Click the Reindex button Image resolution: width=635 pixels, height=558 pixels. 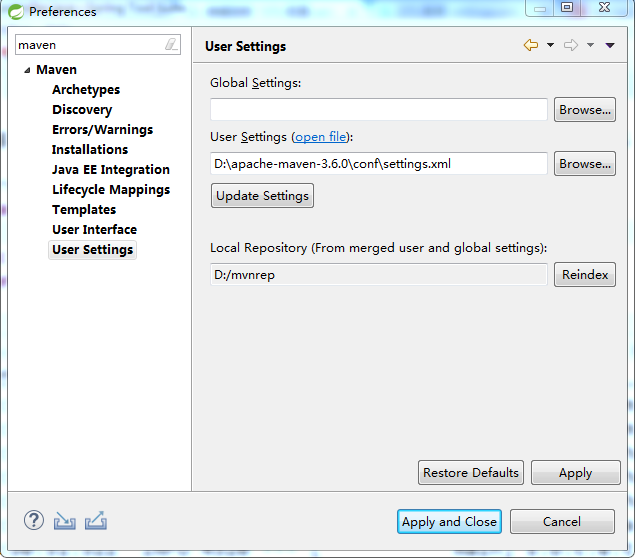coord(585,275)
